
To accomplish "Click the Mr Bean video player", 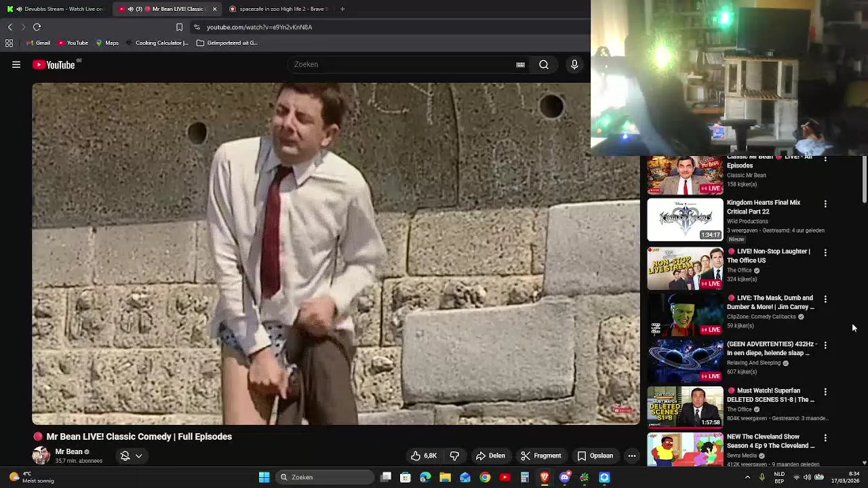I will point(336,253).
